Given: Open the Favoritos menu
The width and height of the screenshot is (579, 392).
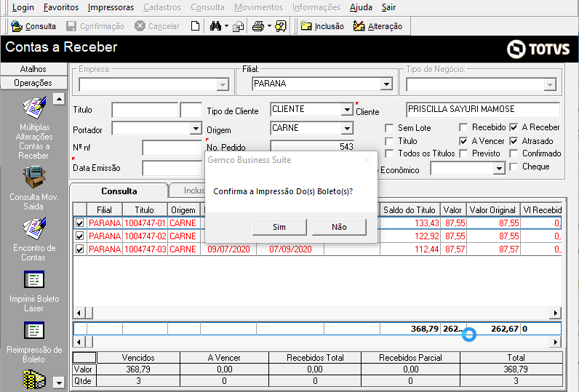Looking at the screenshot, I should 61,7.
